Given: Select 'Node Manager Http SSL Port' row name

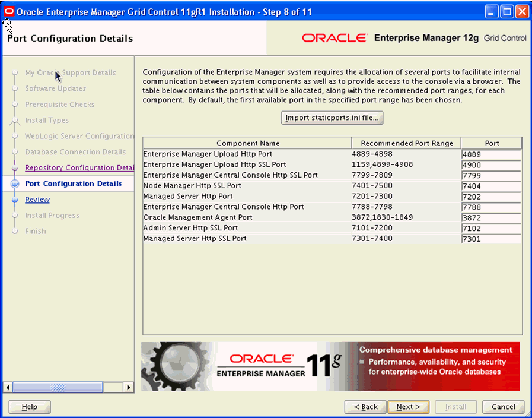Looking at the screenshot, I should (x=192, y=186).
